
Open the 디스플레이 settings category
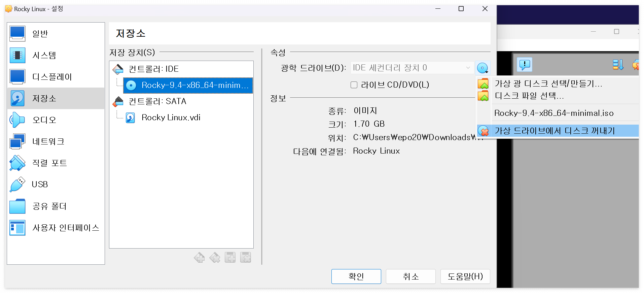point(56,77)
